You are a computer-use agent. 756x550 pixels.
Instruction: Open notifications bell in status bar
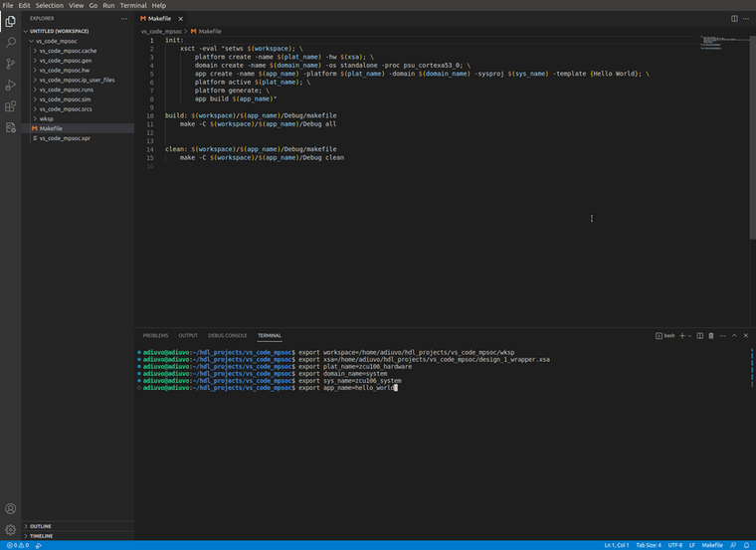coord(746,545)
